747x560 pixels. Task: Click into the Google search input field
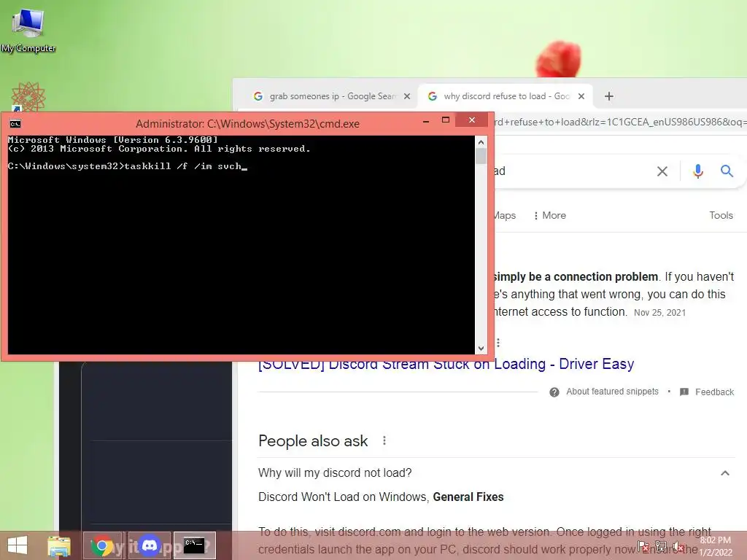572,171
